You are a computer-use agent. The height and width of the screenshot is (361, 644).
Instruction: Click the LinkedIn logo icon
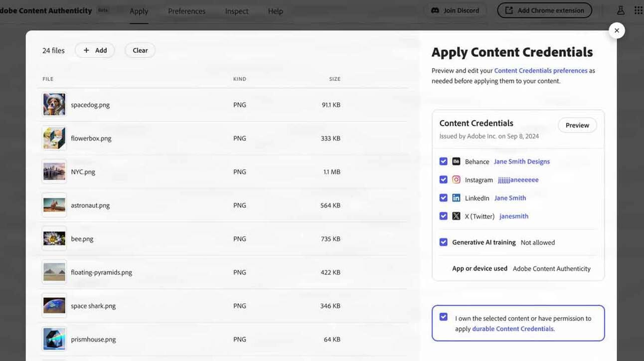pos(456,198)
